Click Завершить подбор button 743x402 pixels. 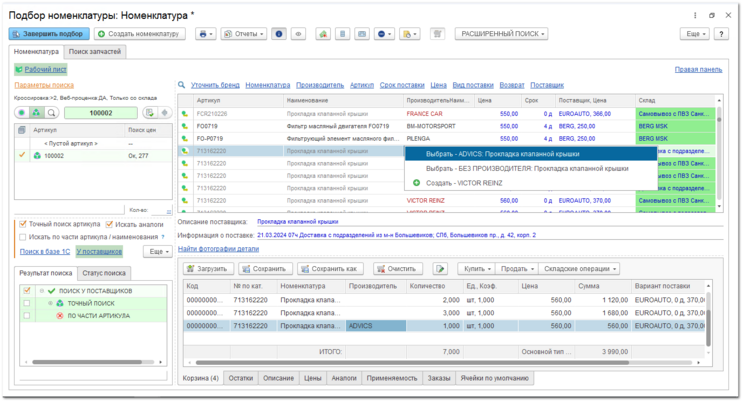tap(49, 34)
